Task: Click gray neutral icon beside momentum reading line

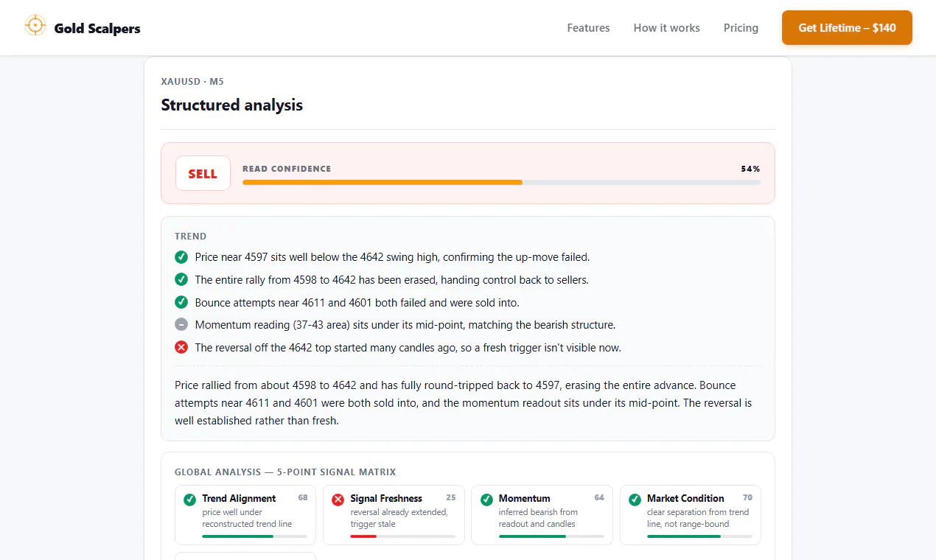Action: tap(181, 325)
